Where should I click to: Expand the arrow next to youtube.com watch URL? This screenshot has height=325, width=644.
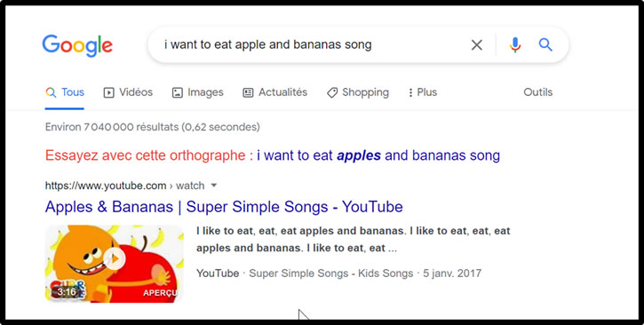pyautogui.click(x=213, y=186)
